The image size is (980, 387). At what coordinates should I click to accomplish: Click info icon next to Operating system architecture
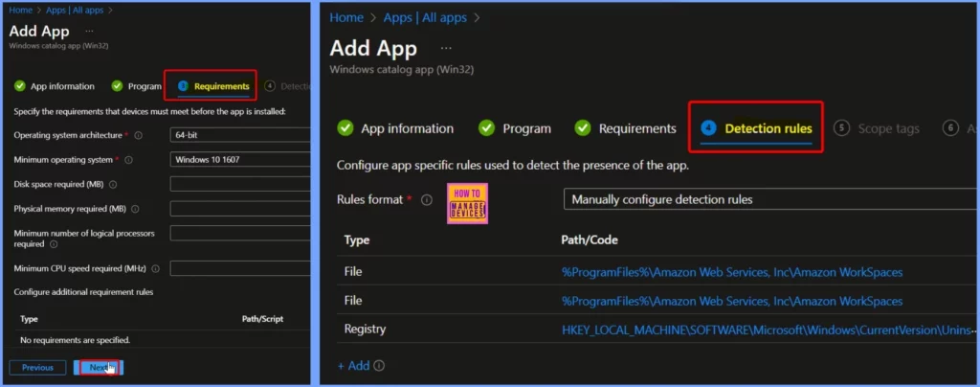coord(138,135)
